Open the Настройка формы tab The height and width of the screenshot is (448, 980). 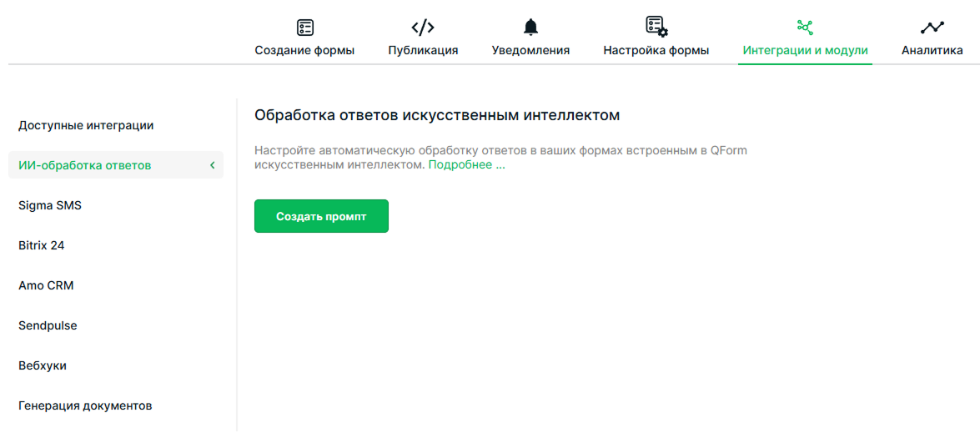coord(656,51)
